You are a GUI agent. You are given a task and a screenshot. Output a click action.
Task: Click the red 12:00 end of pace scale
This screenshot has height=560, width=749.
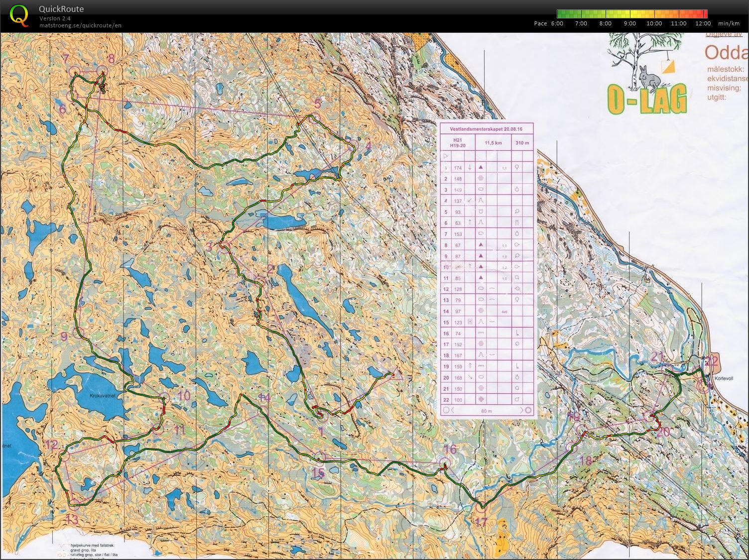click(703, 14)
